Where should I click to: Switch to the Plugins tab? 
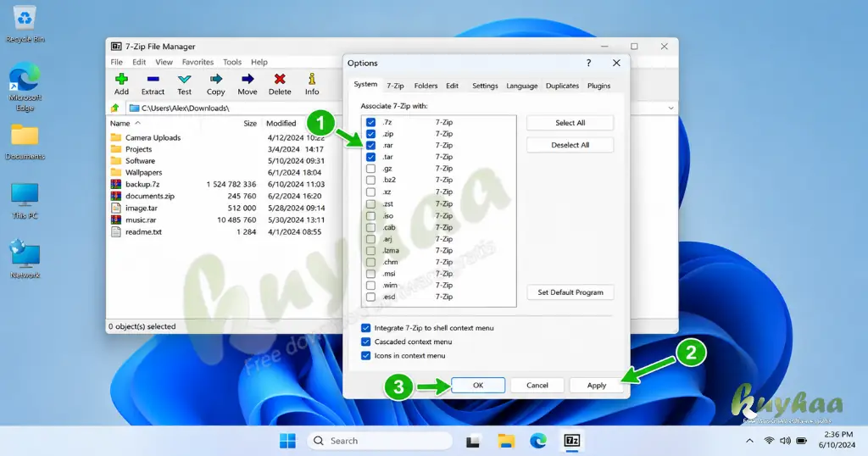598,86
